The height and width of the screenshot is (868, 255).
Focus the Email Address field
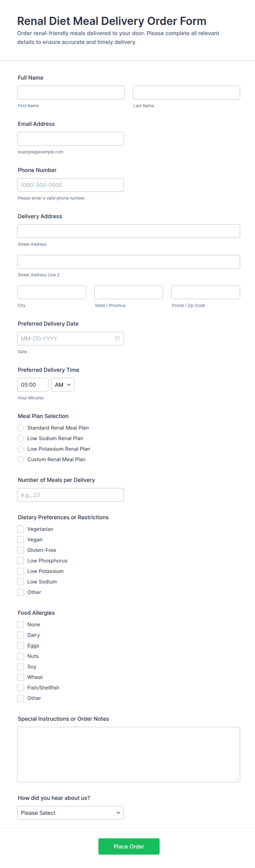pyautogui.click(x=70, y=138)
